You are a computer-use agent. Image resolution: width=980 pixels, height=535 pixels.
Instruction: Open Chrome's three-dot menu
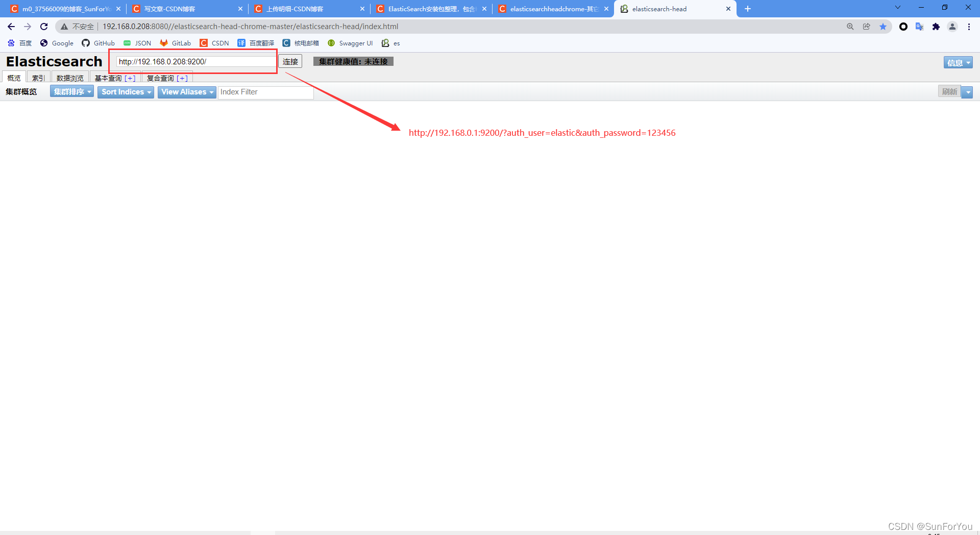click(x=969, y=27)
